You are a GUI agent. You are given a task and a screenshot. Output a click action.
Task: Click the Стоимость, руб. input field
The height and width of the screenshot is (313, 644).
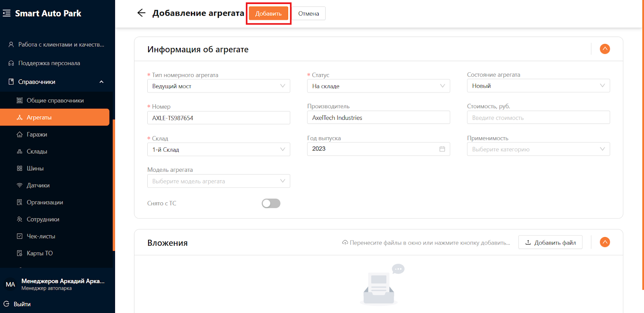538,117
